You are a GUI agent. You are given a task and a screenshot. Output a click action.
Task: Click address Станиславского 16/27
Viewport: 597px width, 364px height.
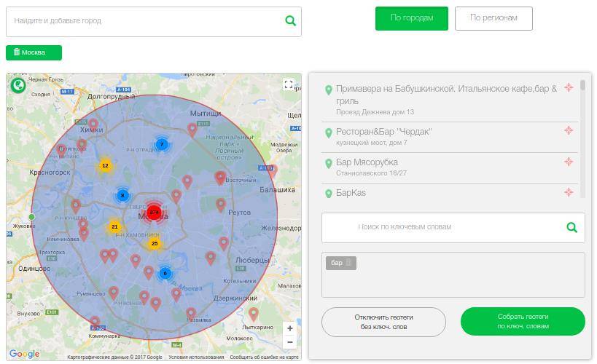coord(371,173)
